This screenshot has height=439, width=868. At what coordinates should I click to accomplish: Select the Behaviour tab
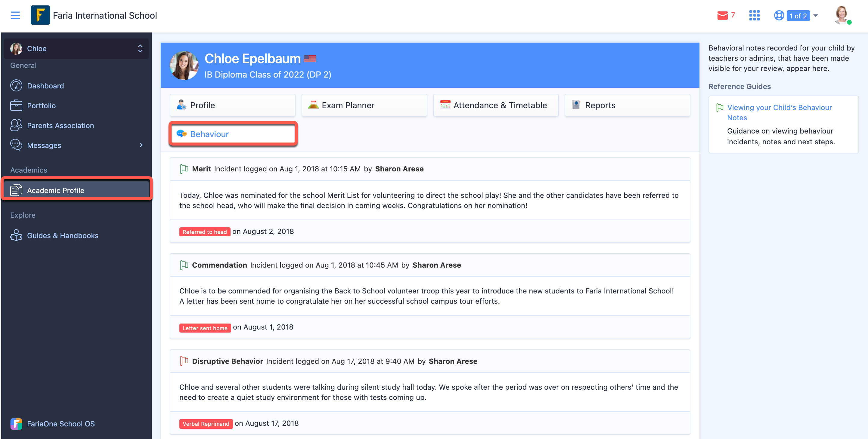233,134
